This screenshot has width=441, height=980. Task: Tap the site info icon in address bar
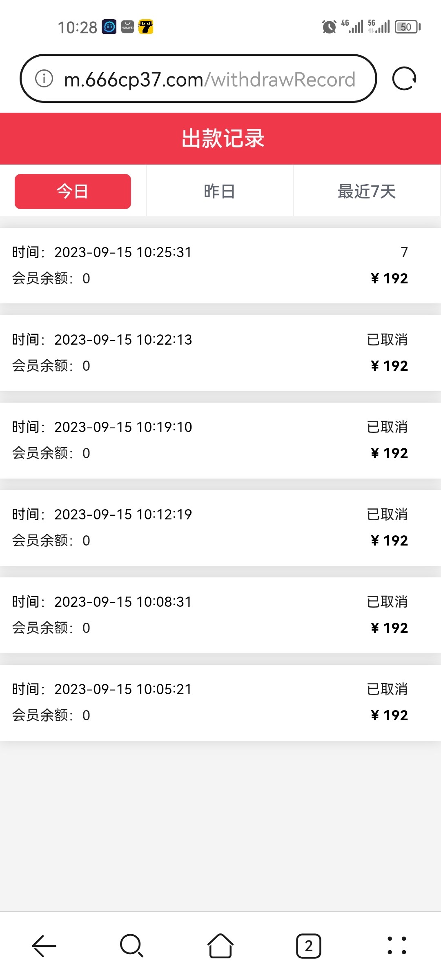point(44,78)
